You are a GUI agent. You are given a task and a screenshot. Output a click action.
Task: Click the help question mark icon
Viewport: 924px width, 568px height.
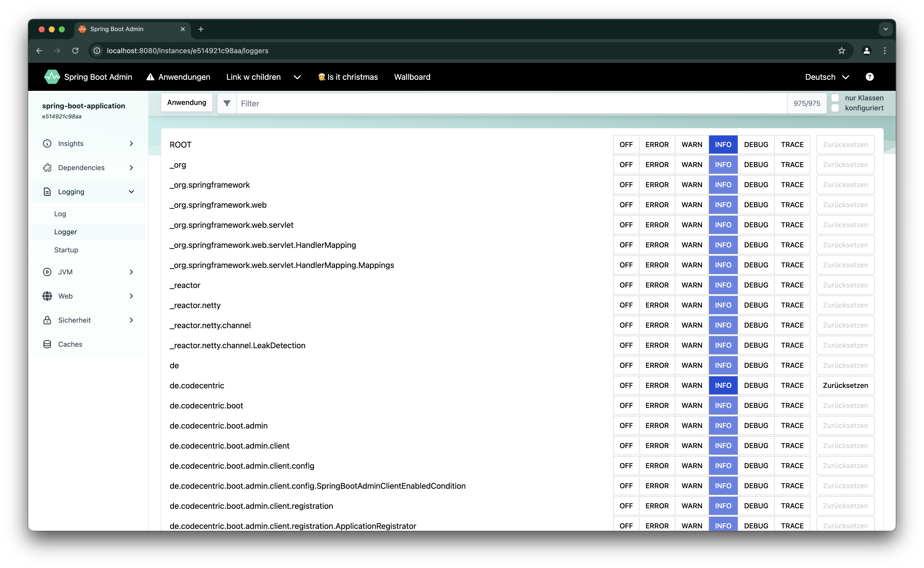[x=870, y=77]
